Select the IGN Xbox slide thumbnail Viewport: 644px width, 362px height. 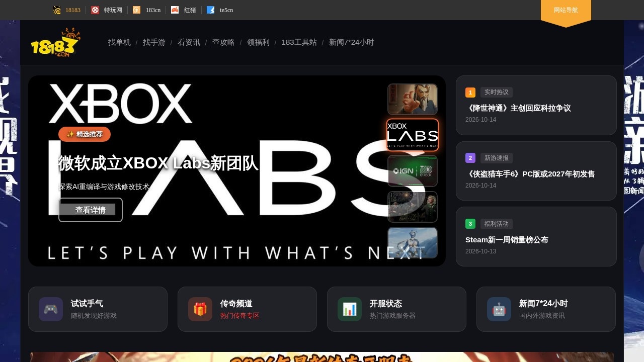tap(413, 171)
